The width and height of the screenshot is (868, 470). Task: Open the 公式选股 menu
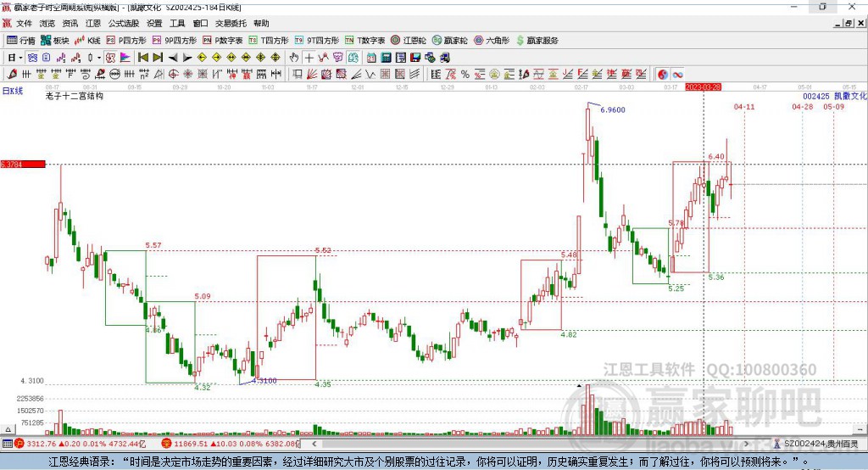[124, 23]
